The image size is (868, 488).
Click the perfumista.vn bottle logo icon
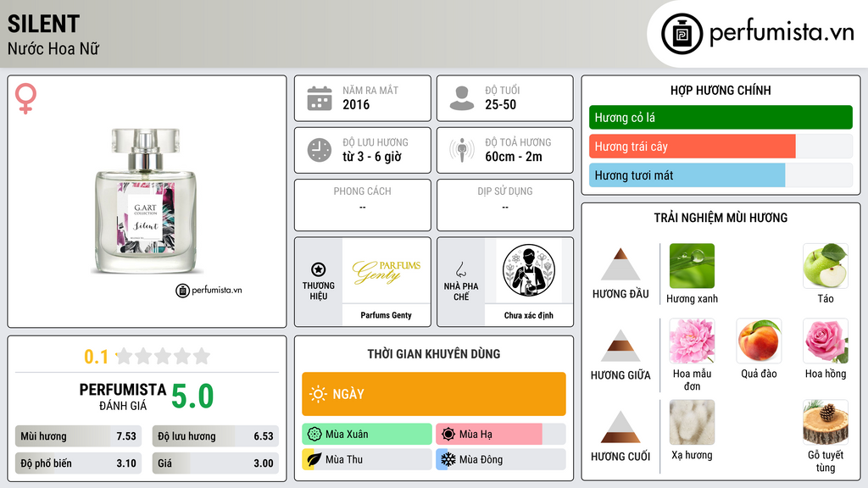click(x=682, y=34)
